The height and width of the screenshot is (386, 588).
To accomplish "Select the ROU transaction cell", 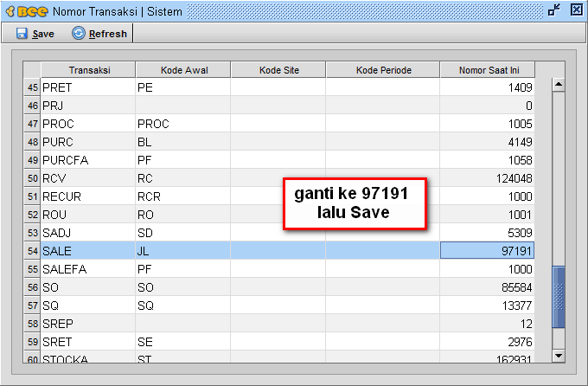I will [x=88, y=215].
